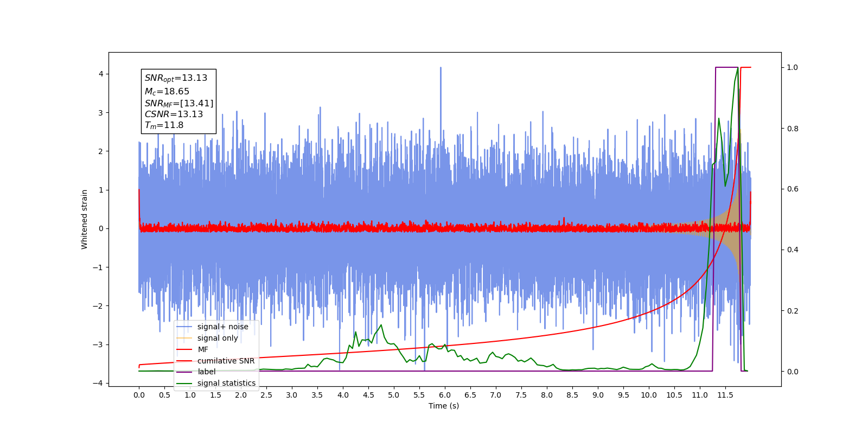Click the top of the purple label plateau

pyautogui.click(x=726, y=67)
